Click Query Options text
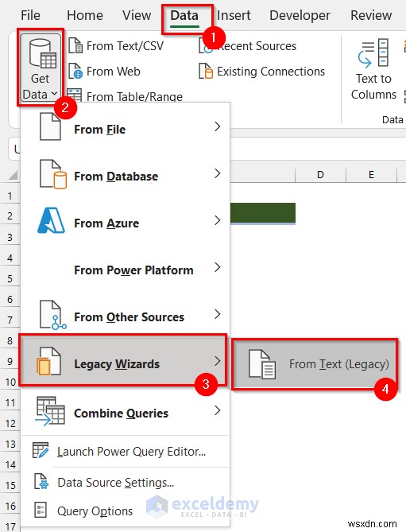 [x=95, y=511]
